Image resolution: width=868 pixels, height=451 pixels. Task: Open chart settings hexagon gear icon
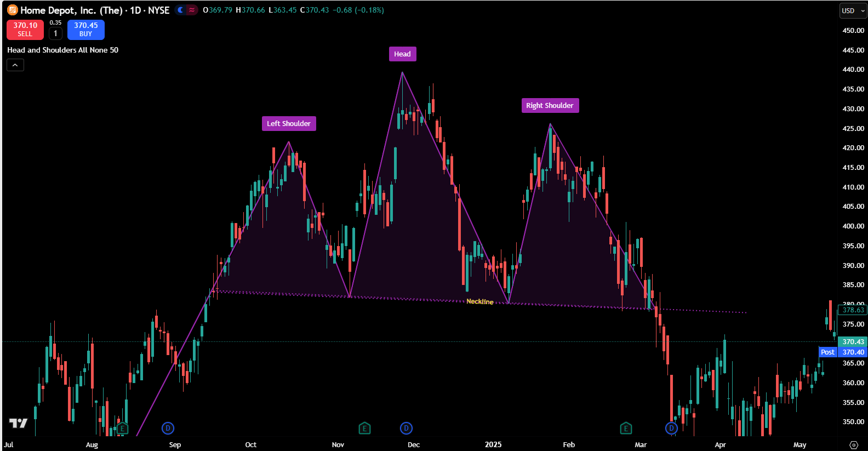[x=853, y=444]
